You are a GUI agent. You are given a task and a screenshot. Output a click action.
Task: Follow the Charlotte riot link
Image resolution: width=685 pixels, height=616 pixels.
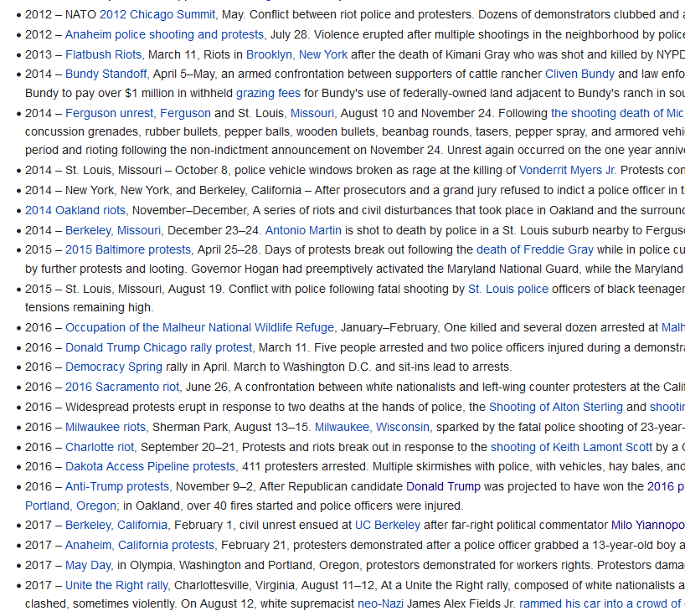pos(100,447)
